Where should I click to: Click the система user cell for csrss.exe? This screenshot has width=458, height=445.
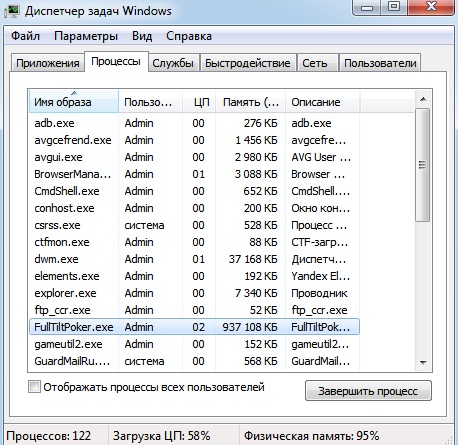pyautogui.click(x=144, y=225)
